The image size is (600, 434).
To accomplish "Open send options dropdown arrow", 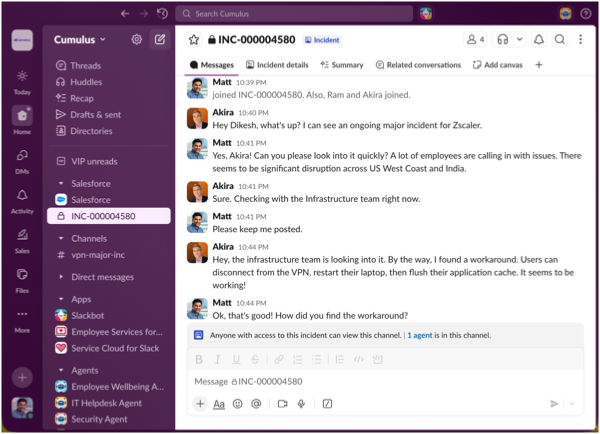I will (x=572, y=404).
